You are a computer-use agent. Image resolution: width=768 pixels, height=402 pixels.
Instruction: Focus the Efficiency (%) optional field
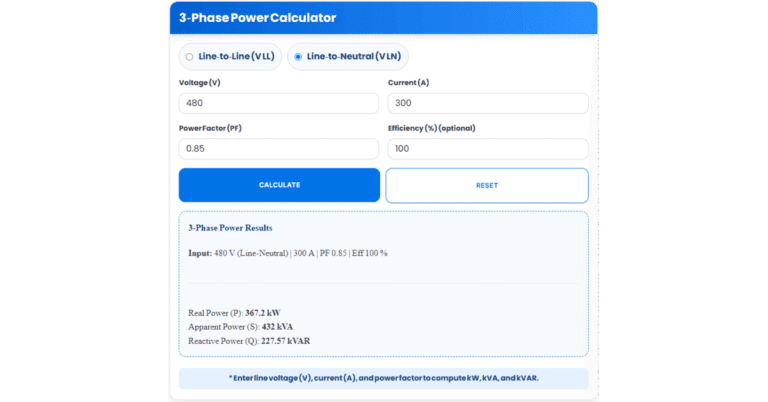488,149
